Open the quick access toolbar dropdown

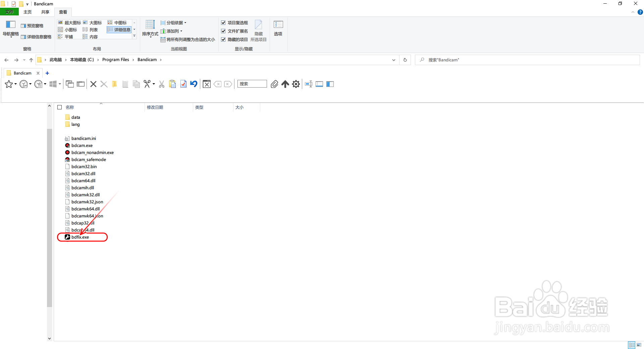(x=27, y=4)
